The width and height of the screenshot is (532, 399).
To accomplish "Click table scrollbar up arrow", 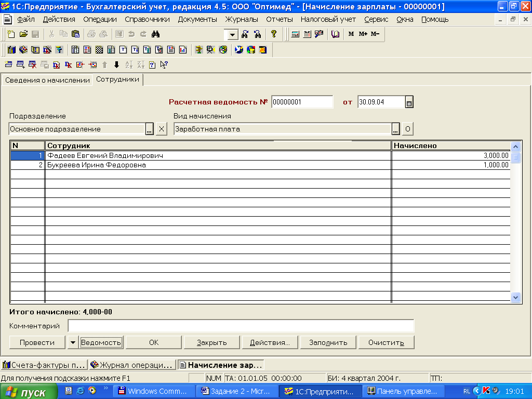I will pos(516,147).
